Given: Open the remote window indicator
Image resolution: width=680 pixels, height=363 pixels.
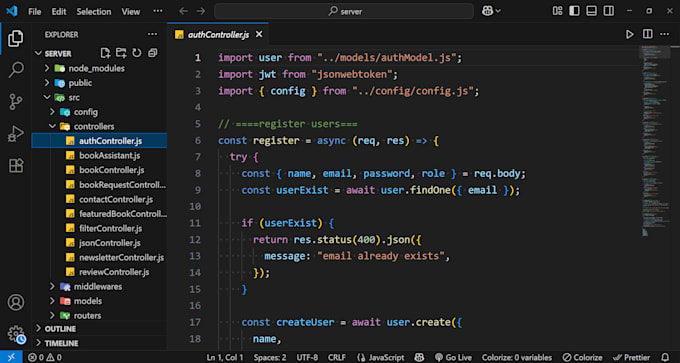Looking at the screenshot, I should pyautogui.click(x=11, y=357).
